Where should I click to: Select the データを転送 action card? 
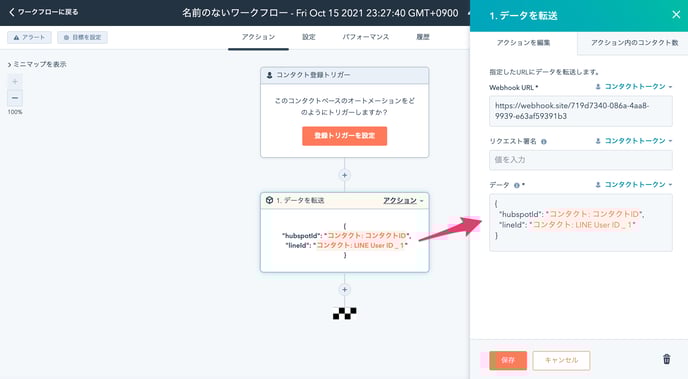tap(344, 232)
